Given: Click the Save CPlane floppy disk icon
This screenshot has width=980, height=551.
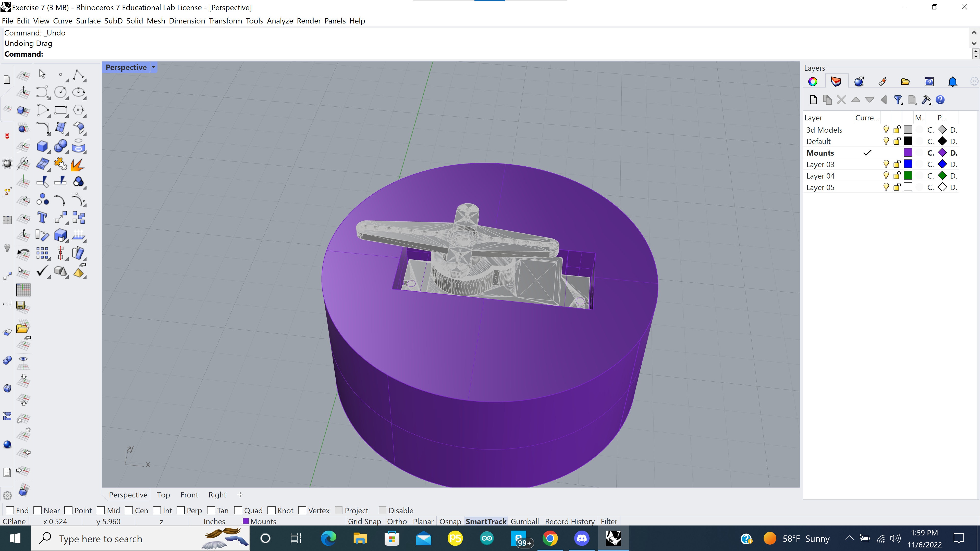Looking at the screenshot, I should click(x=23, y=307).
